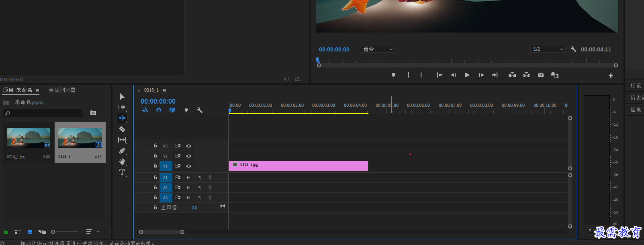
Task: Go to Out point in monitor
Action: pos(495,75)
